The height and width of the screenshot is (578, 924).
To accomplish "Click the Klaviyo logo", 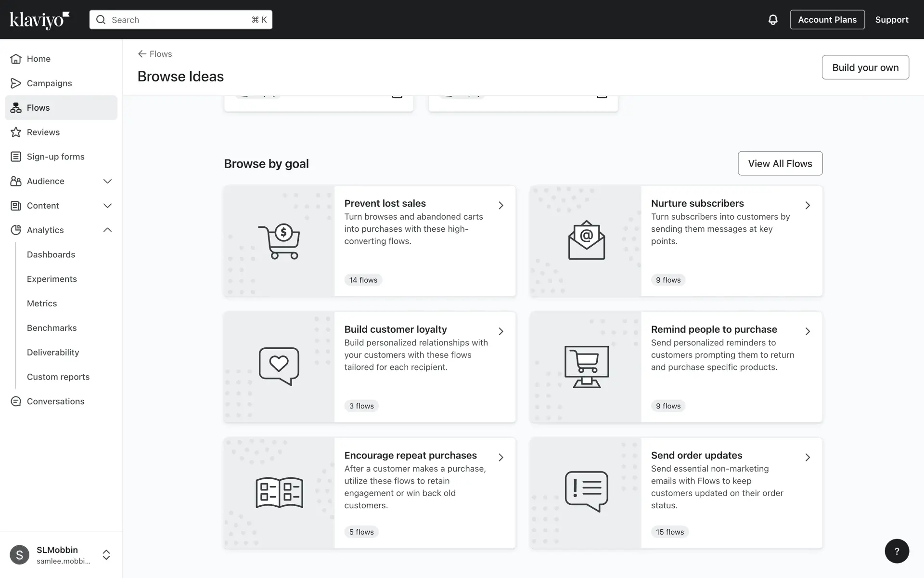I will tap(39, 20).
